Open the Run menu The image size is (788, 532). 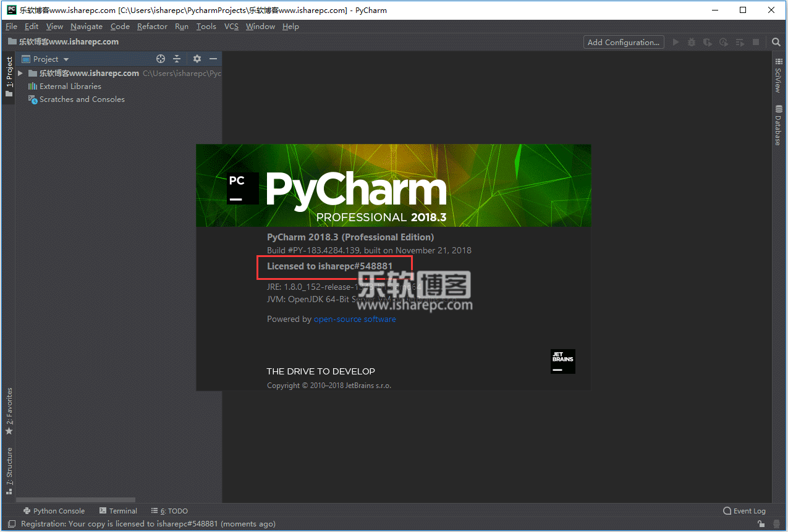[x=182, y=27]
